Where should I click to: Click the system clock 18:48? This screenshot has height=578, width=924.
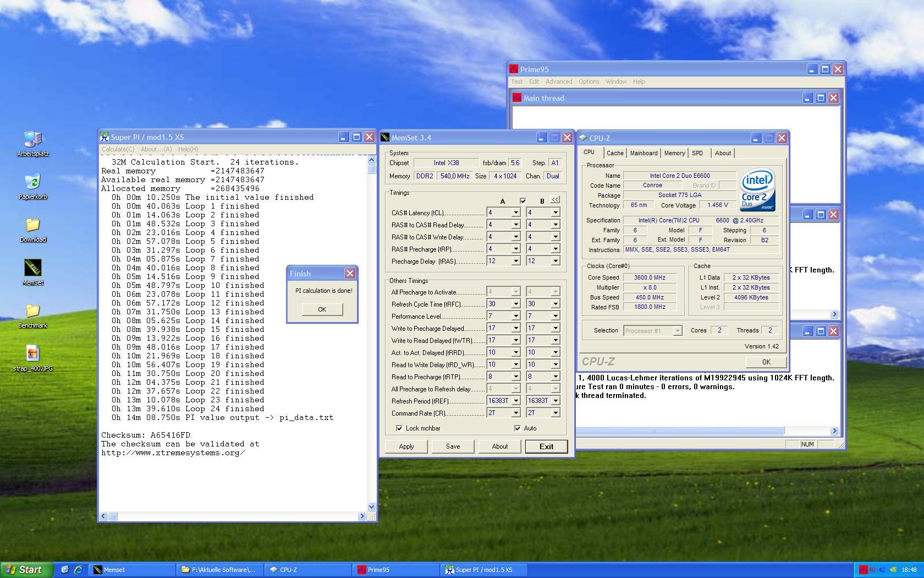(x=909, y=570)
